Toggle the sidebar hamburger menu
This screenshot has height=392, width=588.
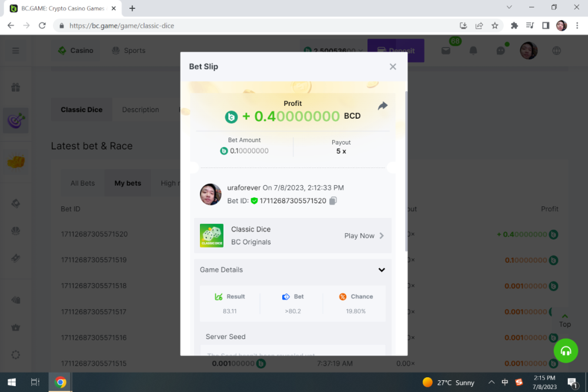coord(15,51)
